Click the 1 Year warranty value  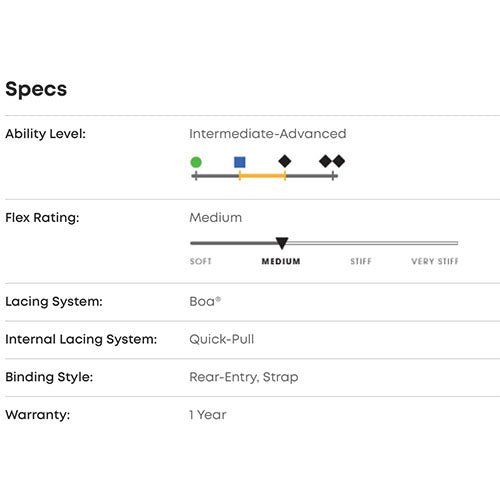(x=208, y=415)
